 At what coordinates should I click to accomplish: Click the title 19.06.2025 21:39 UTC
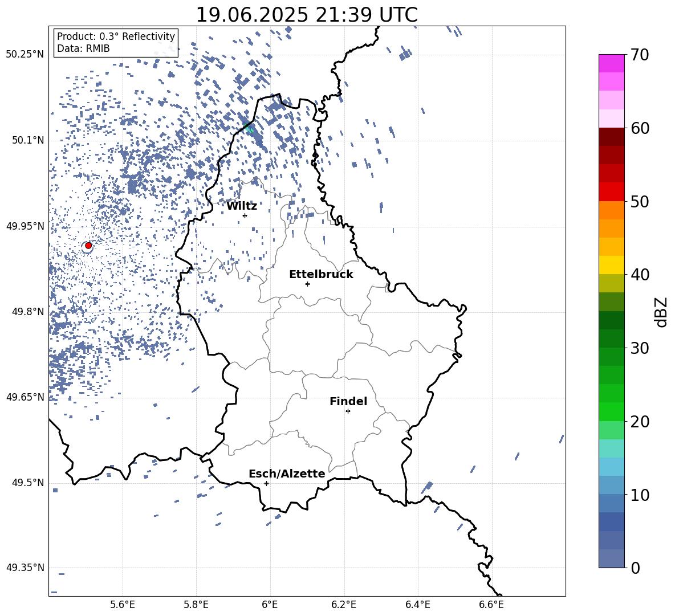click(307, 15)
